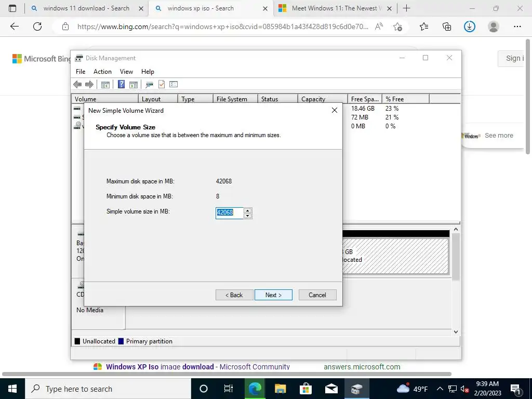Image resolution: width=532 pixels, height=399 pixels.
Task: Sort by the Capacity column header
Action: 323,99
